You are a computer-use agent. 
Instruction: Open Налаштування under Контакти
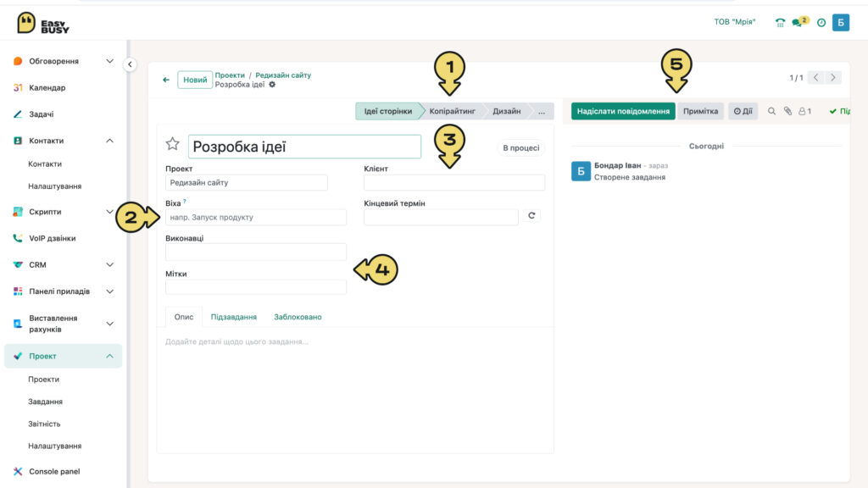55,186
